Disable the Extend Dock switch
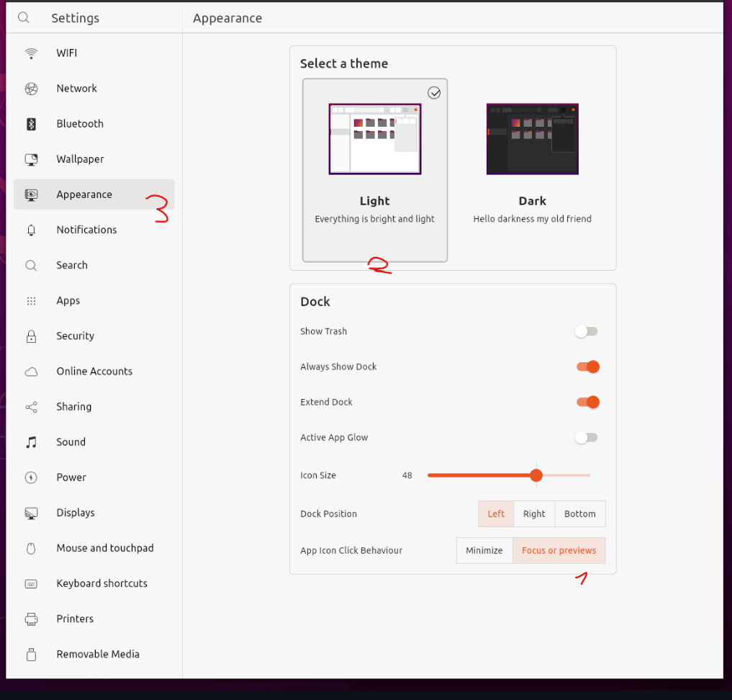The width and height of the screenshot is (732, 700). coord(588,402)
